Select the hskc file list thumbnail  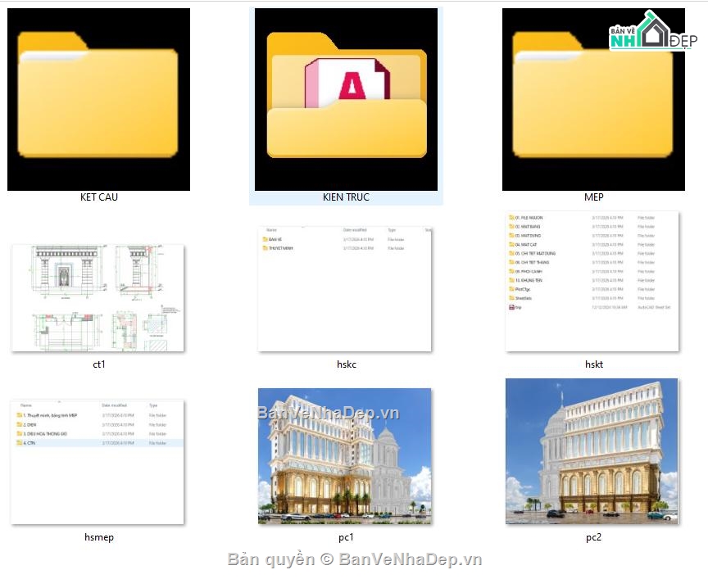(x=344, y=289)
